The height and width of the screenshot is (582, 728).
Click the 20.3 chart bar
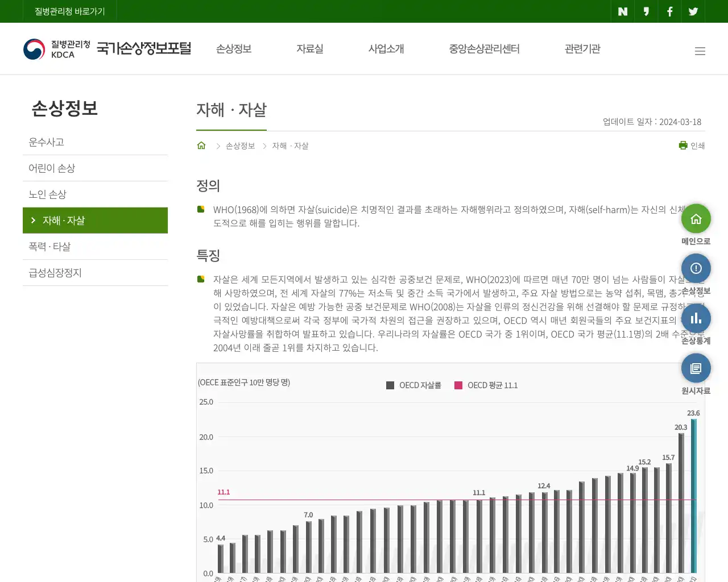pos(681,503)
